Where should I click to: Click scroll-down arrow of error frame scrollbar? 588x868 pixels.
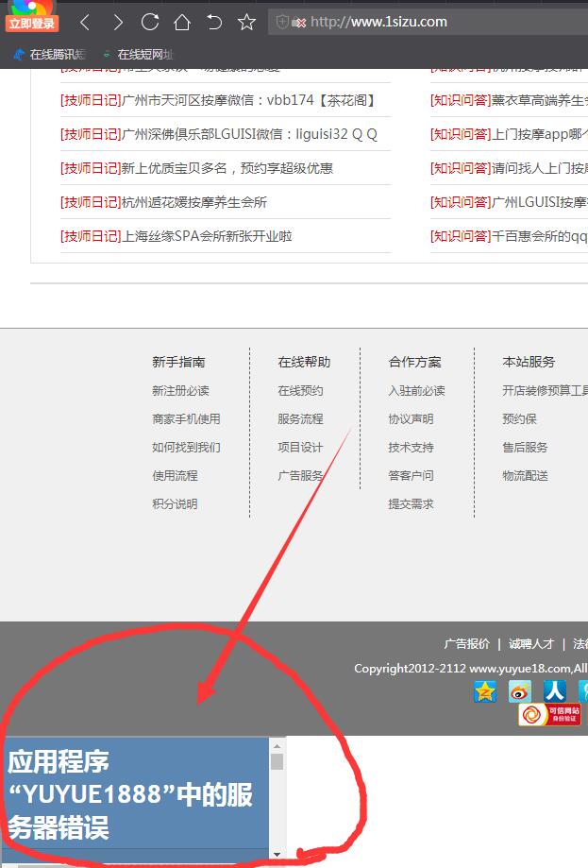(277, 855)
